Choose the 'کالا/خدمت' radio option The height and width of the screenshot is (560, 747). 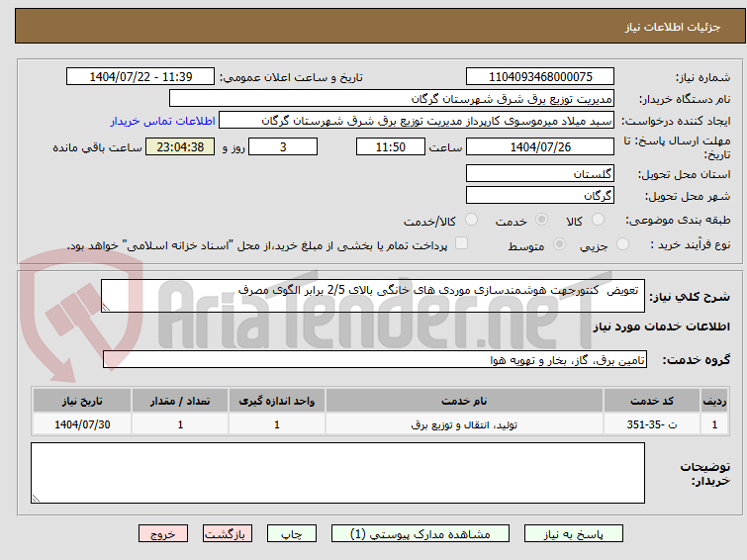[471, 220]
